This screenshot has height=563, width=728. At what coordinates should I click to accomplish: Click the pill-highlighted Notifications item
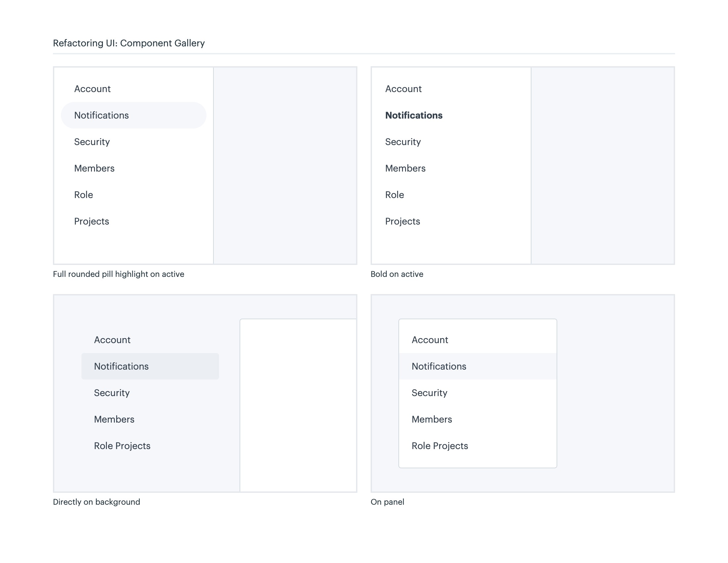point(101,115)
